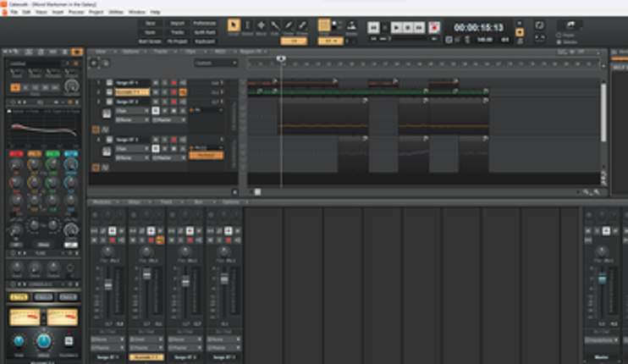Expand track 1 with its arrow
Viewport: 628px width, 364px height.
[222, 82]
